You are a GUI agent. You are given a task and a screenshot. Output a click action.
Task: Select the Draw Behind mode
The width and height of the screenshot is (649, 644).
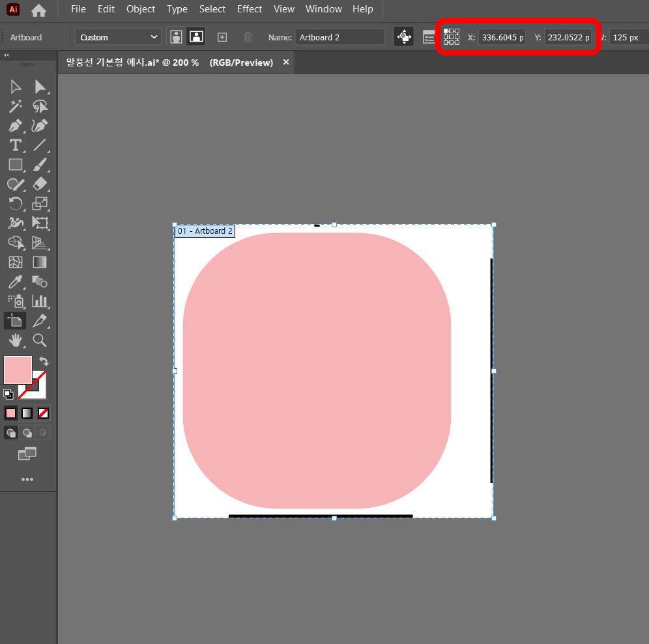27,432
